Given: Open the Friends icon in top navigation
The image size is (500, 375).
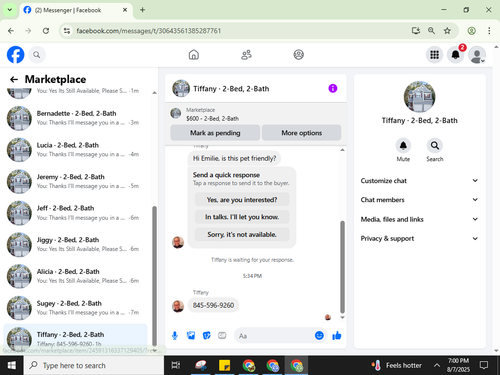Looking at the screenshot, I should pyautogui.click(x=246, y=55).
